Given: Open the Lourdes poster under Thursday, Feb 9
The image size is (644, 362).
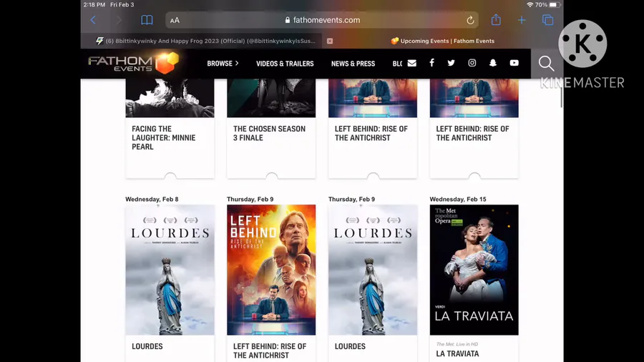Looking at the screenshot, I should [373, 270].
